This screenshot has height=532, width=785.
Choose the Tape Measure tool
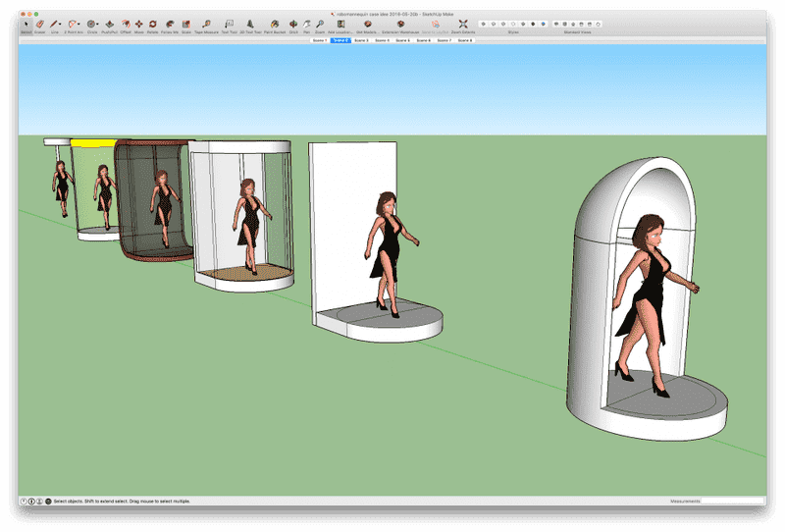tap(206, 24)
